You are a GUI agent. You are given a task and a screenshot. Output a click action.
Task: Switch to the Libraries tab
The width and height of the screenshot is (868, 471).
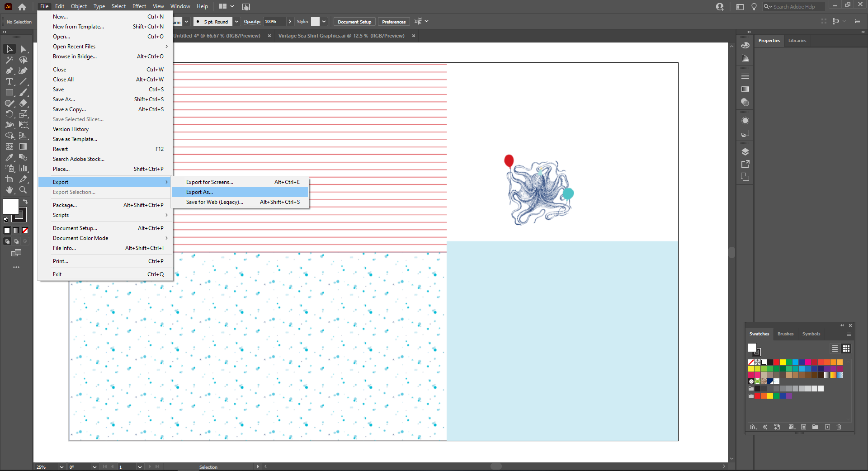[797, 41]
